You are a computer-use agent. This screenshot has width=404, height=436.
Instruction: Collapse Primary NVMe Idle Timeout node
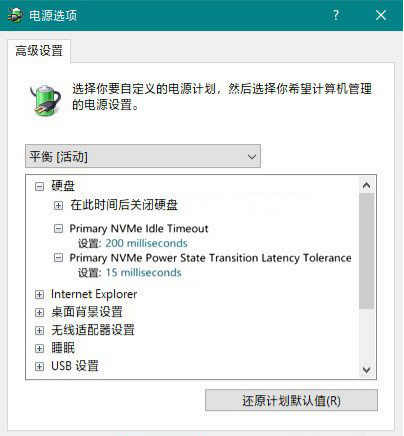coord(58,229)
